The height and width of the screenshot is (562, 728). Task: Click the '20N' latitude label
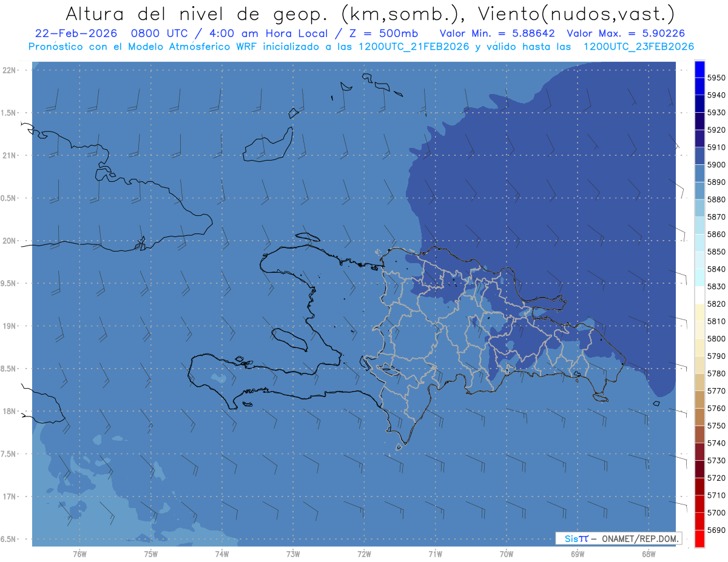pos(10,241)
